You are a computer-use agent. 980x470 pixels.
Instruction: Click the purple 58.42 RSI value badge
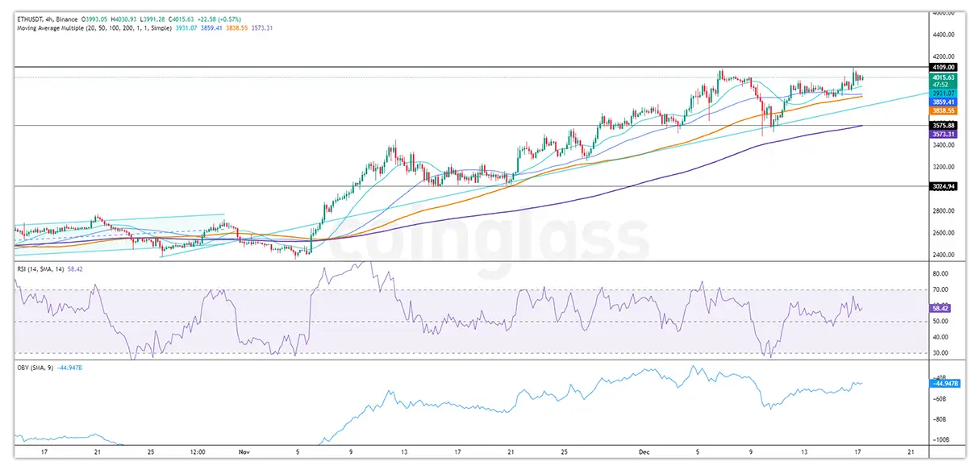[938, 308]
